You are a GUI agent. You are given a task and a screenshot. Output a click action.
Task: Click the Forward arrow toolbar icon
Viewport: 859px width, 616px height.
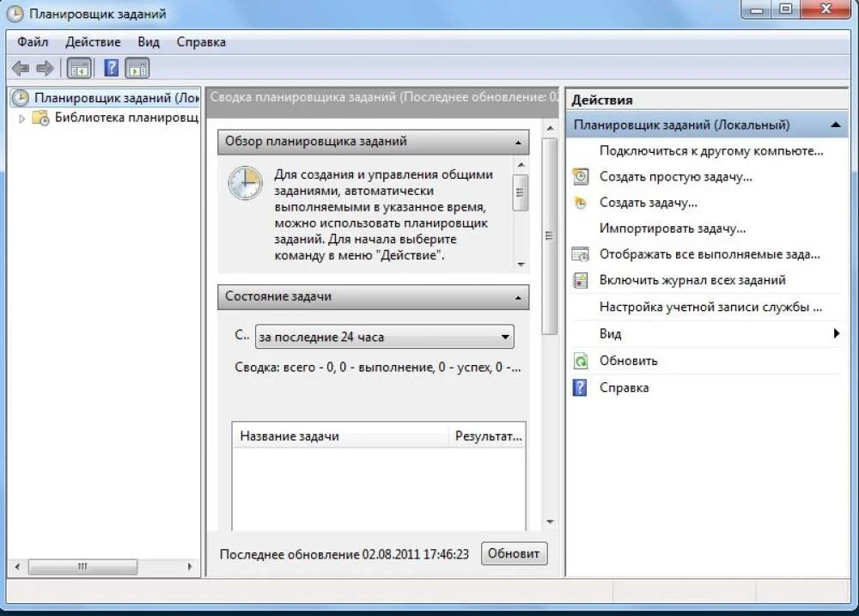pos(45,69)
